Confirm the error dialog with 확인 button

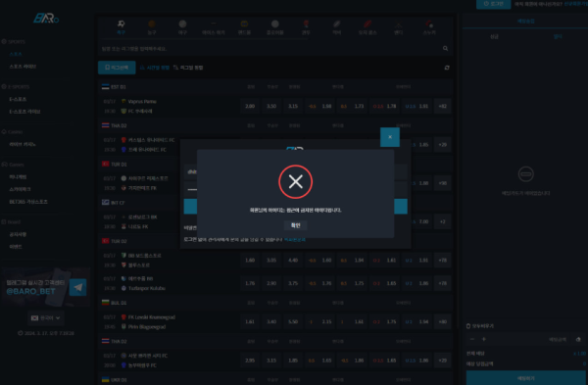(x=296, y=225)
